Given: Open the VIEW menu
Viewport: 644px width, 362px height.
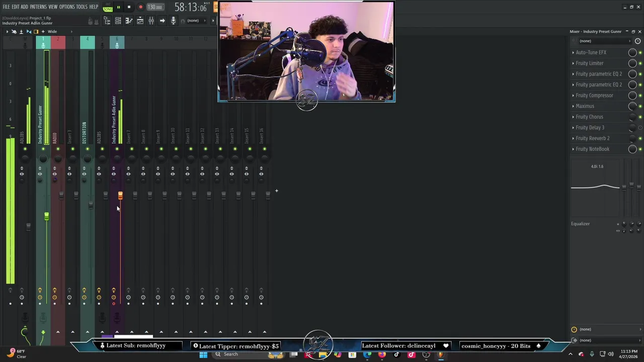Looking at the screenshot, I should pos(53,7).
